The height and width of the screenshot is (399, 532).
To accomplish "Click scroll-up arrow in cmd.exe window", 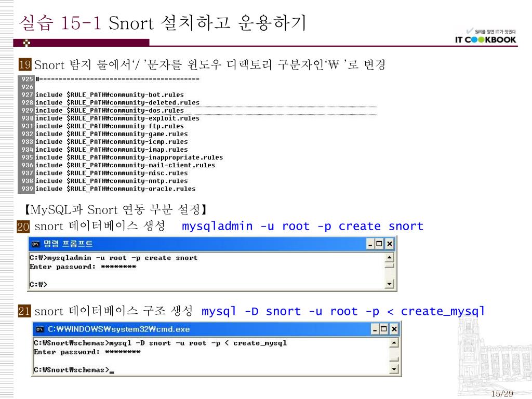I will pyautogui.click(x=394, y=343).
